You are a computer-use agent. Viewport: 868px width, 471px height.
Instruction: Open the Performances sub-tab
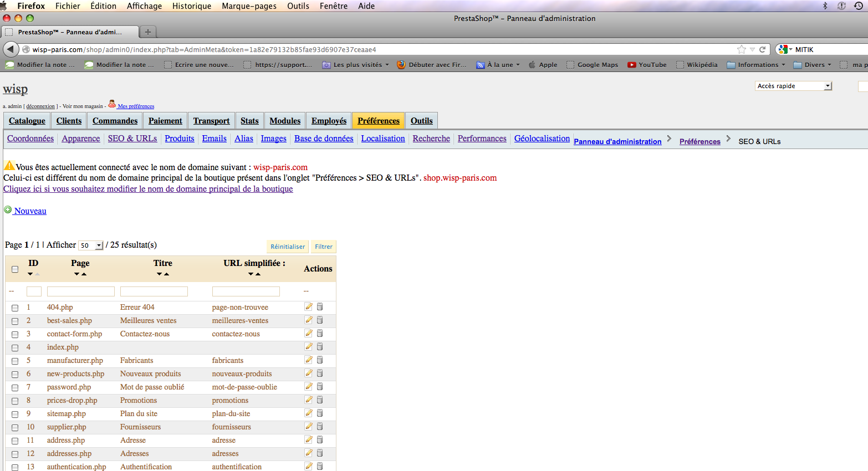[482, 139]
